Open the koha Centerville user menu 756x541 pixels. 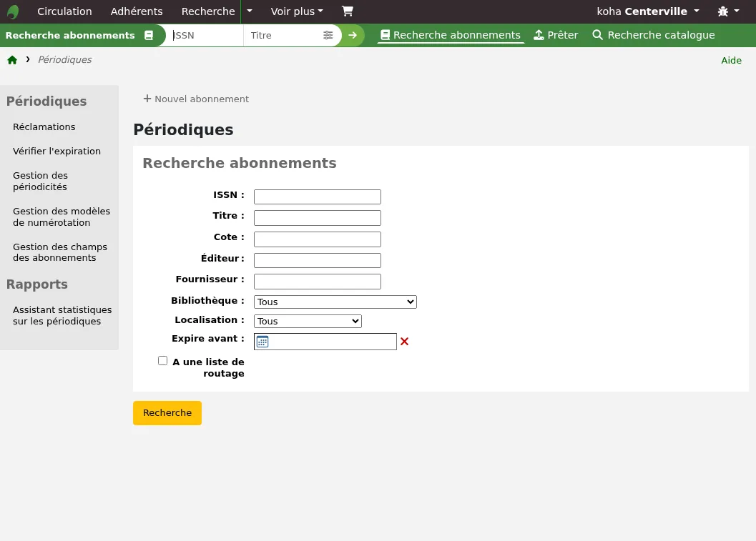[x=647, y=11]
